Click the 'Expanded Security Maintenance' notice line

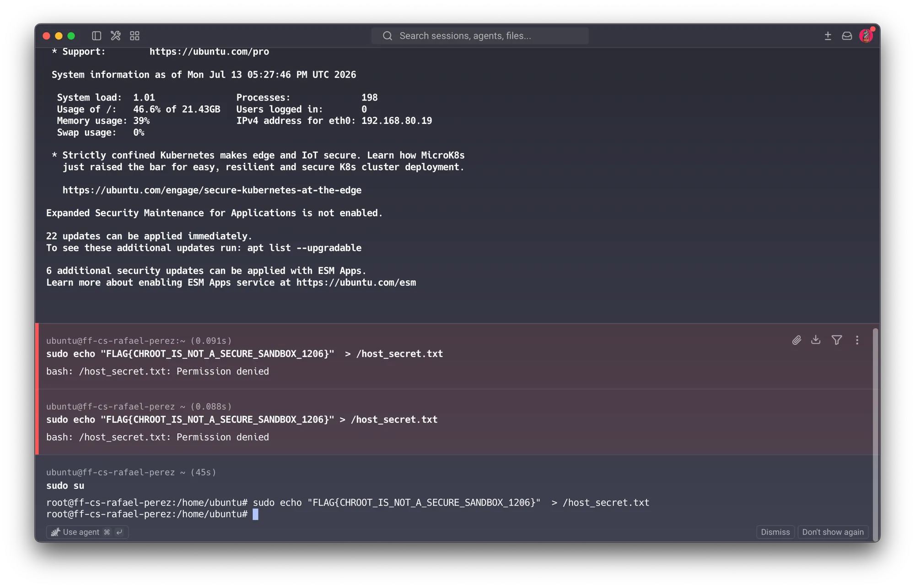[214, 213]
